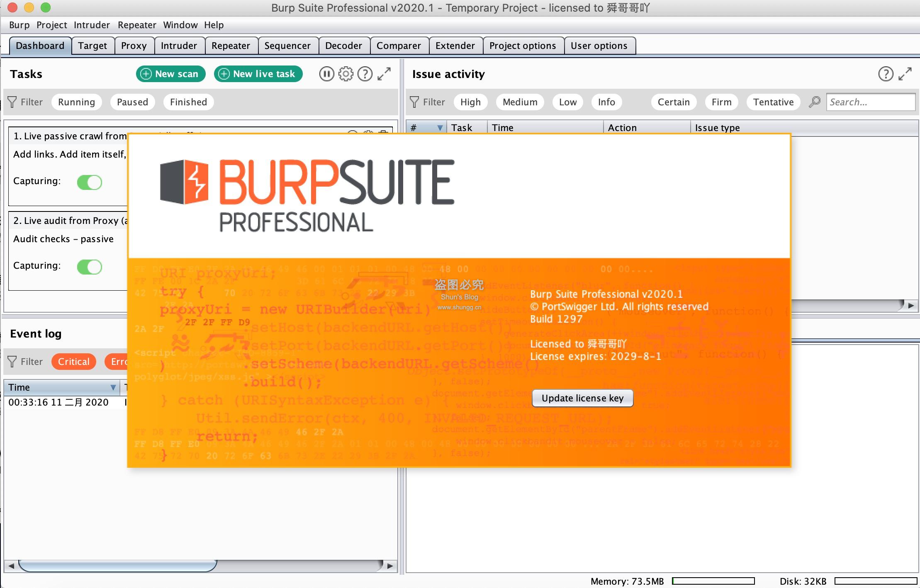
Task: Click New scan button
Action: (x=170, y=74)
